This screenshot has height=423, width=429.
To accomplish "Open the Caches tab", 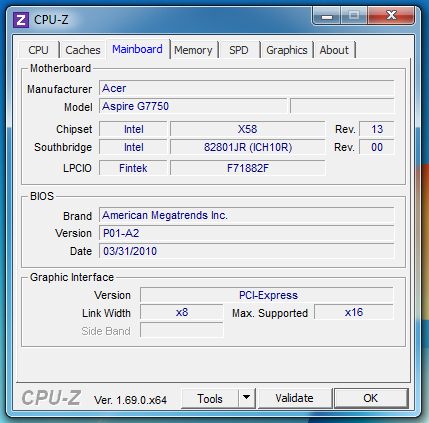I will [x=83, y=50].
